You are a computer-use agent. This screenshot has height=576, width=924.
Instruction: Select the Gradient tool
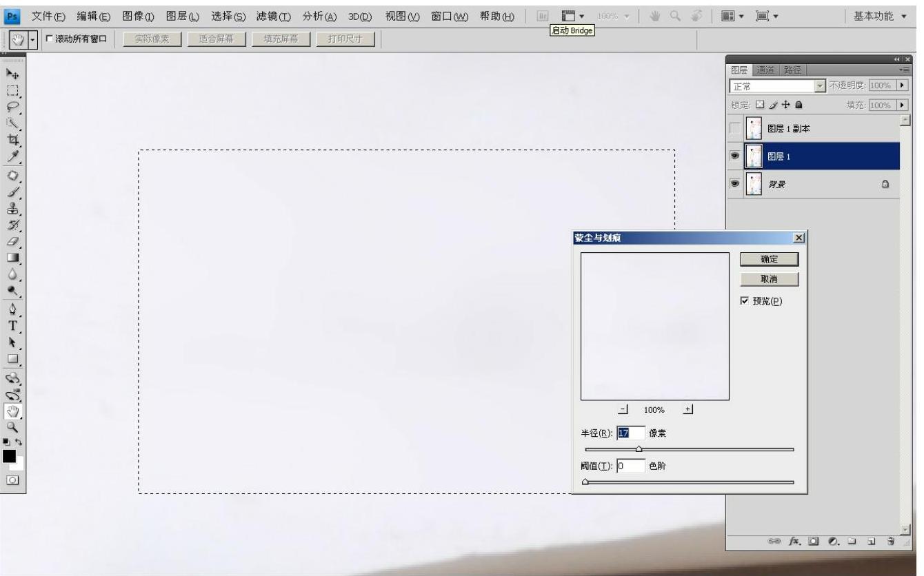click(x=12, y=258)
